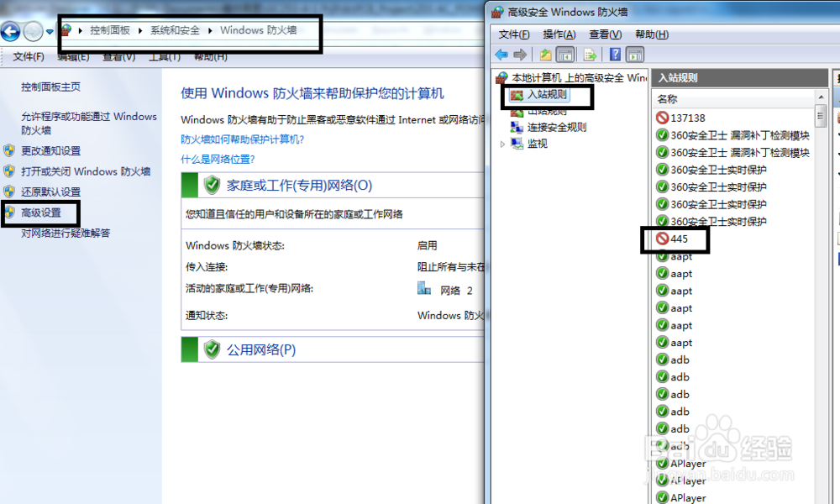Select the first 360安全卫士实时保护 rule
This screenshot has height=504, width=840.
[x=718, y=170]
